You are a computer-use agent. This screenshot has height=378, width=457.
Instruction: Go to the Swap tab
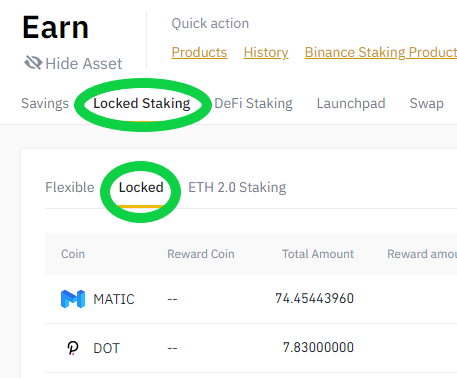point(426,103)
